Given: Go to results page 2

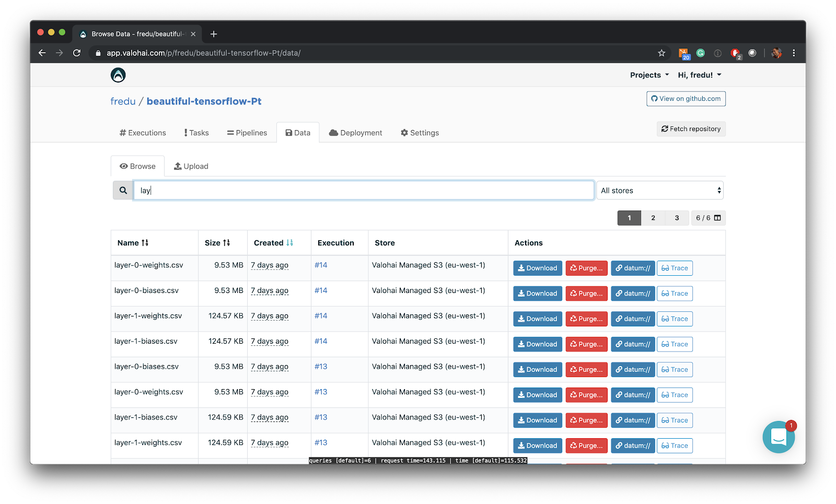Looking at the screenshot, I should pyautogui.click(x=653, y=218).
